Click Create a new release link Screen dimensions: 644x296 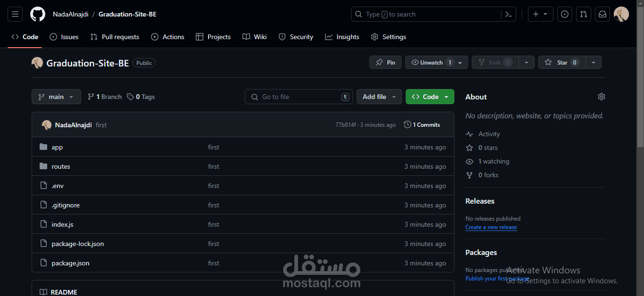(x=491, y=227)
